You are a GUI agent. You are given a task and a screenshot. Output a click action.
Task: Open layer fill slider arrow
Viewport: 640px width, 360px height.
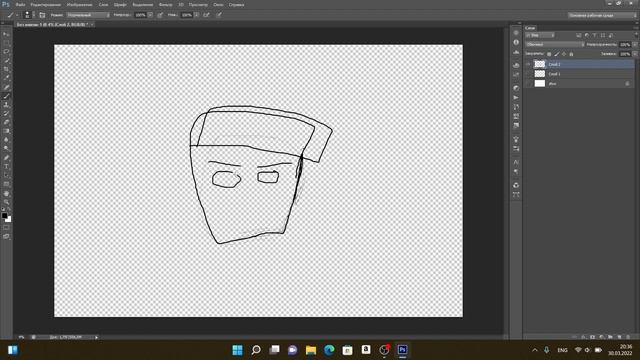pos(635,54)
